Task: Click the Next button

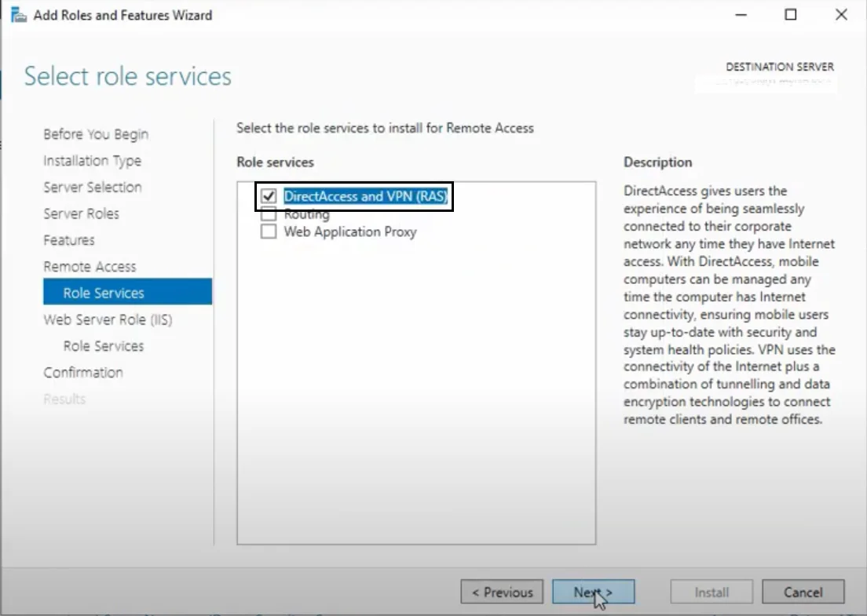Action: [594, 592]
